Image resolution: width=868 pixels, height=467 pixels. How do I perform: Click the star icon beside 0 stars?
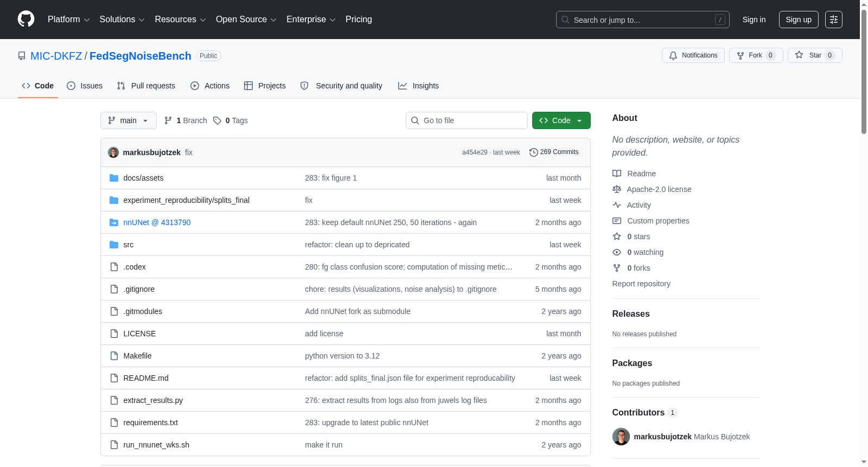(x=617, y=236)
